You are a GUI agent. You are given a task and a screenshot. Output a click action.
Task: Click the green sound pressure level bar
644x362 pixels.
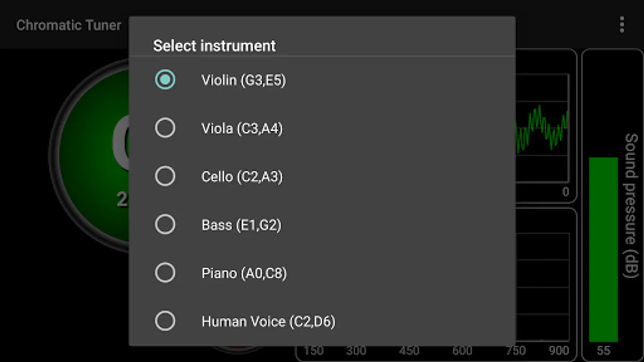[x=603, y=249]
